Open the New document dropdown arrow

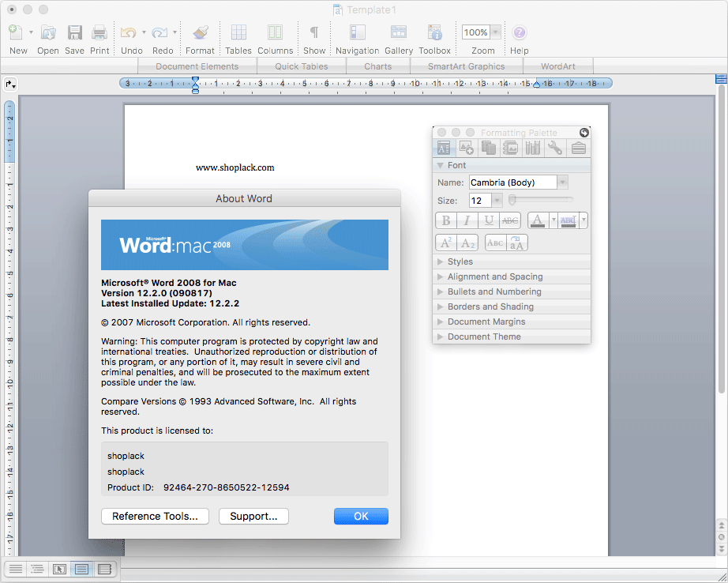tap(31, 32)
